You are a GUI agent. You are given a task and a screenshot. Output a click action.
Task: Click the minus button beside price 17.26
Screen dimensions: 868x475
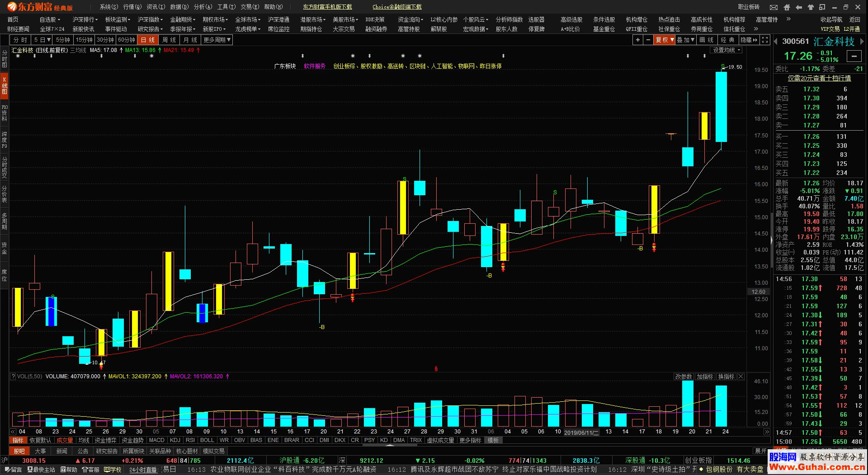tap(854, 56)
